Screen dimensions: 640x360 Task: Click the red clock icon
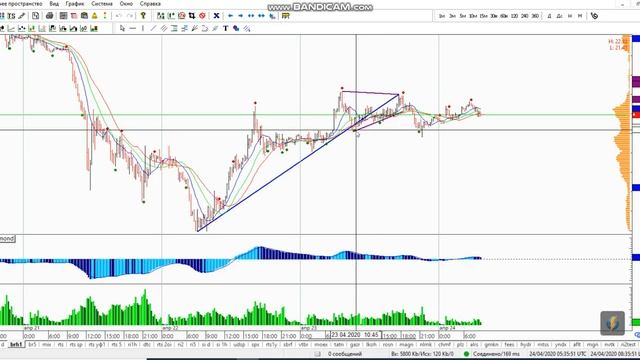(x=182, y=16)
